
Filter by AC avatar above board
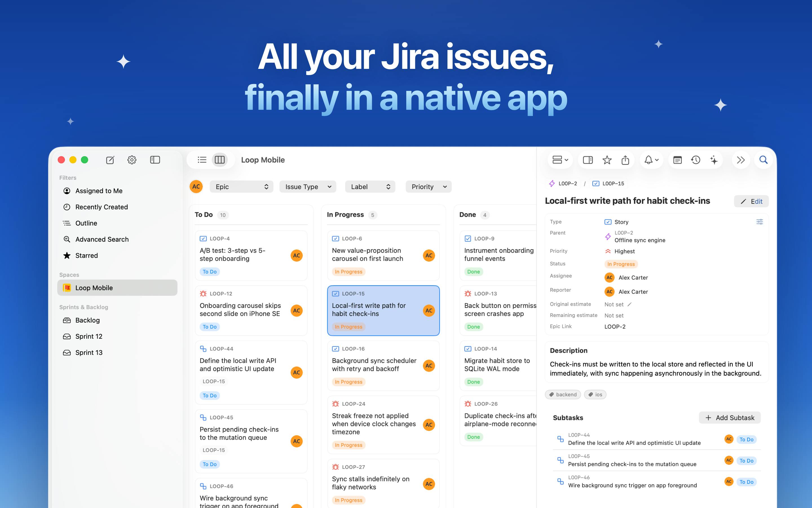pyautogui.click(x=196, y=187)
